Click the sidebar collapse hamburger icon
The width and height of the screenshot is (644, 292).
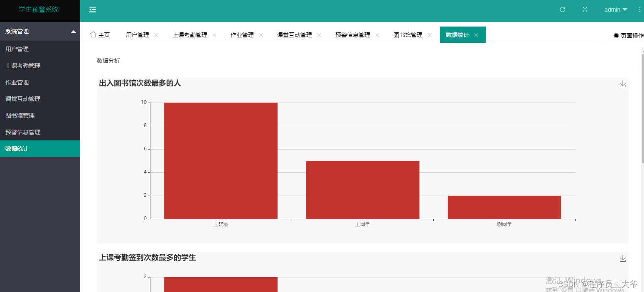[x=93, y=9]
